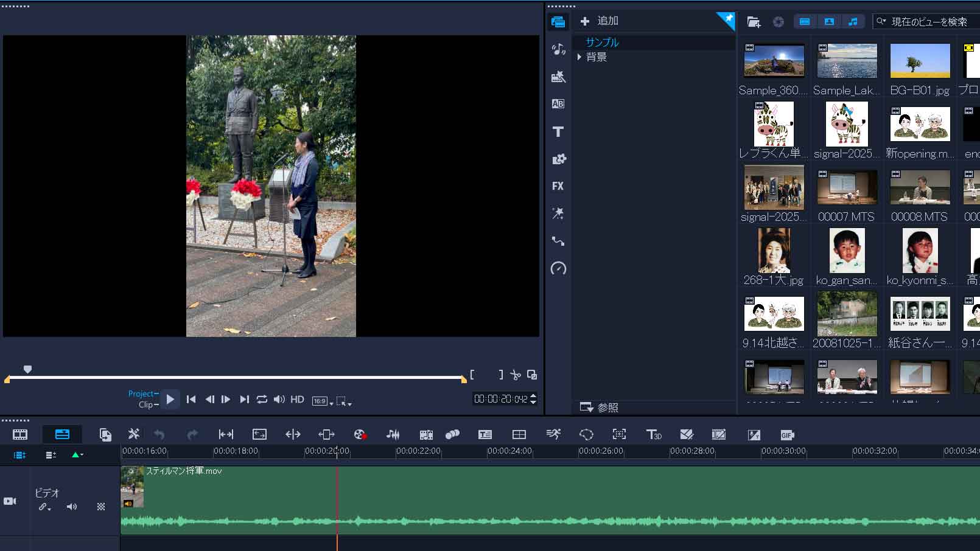Open the Sound Mixer tool in timeline toolbar
Viewport: 980px width, 551px height.
click(393, 434)
